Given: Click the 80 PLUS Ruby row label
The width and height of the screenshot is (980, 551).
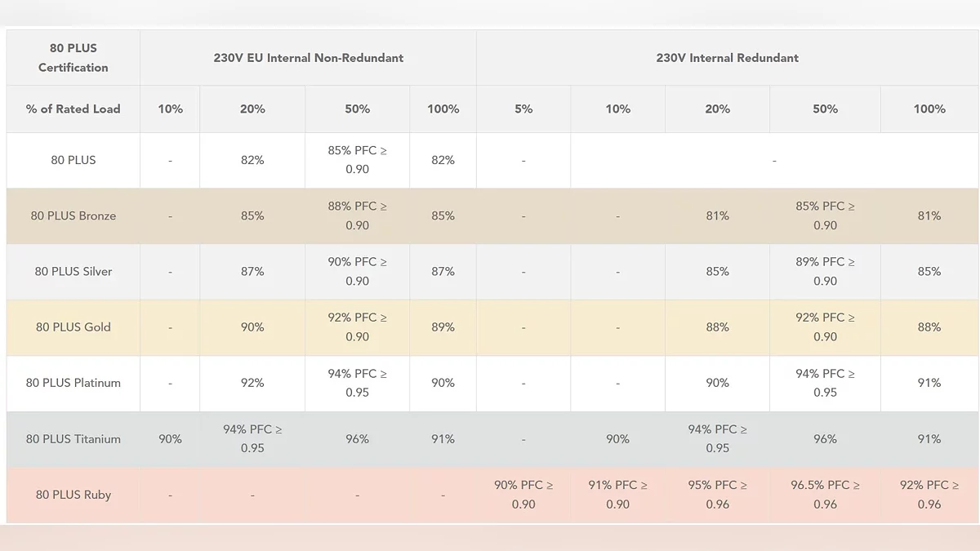Looking at the screenshot, I should coord(73,495).
